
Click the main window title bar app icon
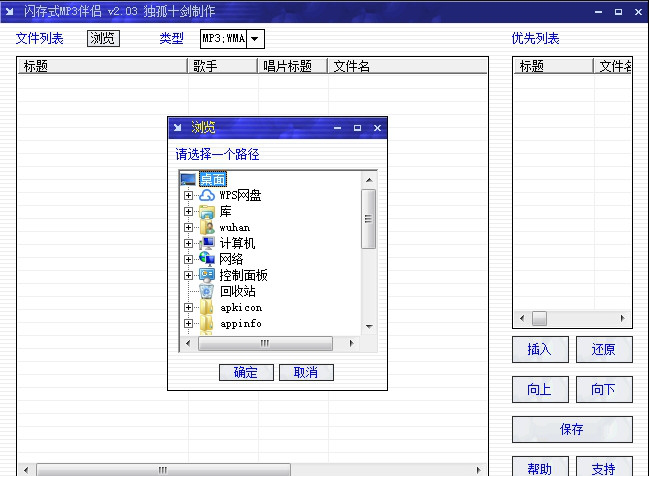pyautogui.click(x=9, y=12)
